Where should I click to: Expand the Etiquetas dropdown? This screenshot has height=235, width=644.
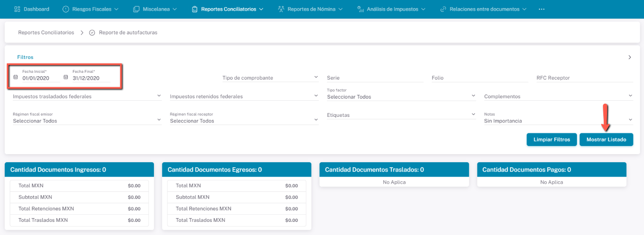(473, 114)
